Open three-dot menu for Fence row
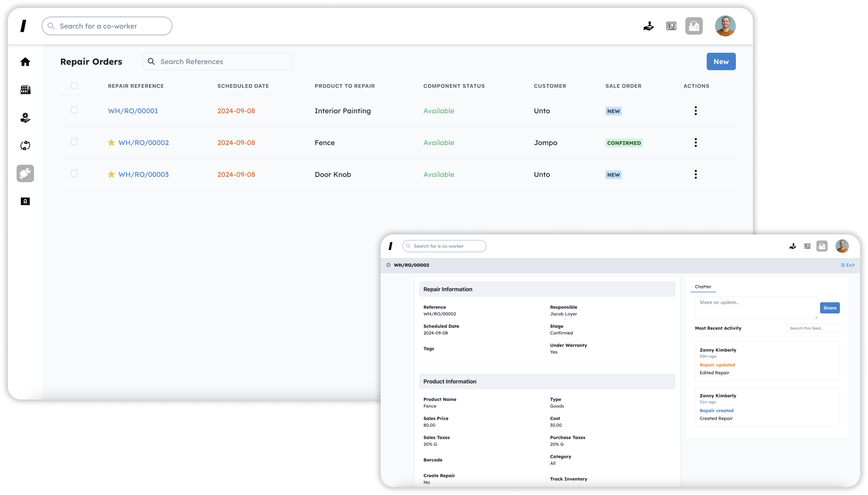The height and width of the screenshot is (495, 868). click(695, 142)
